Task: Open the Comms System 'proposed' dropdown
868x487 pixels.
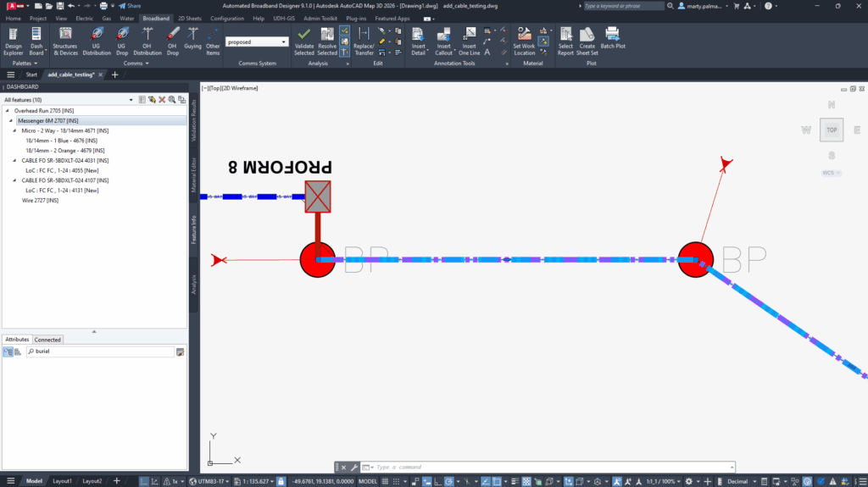Action: [x=257, y=42]
